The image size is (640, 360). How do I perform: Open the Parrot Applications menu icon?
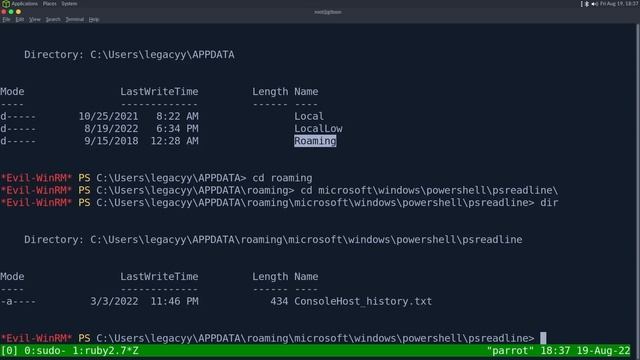(6, 4)
